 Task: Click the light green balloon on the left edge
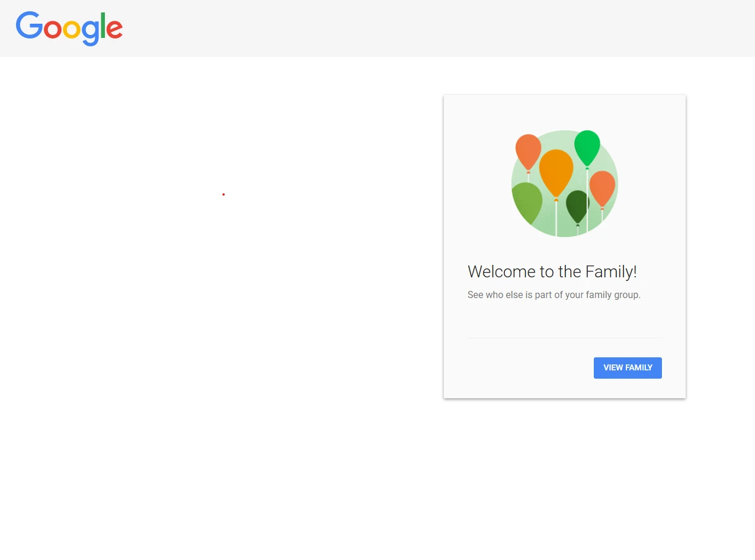click(x=526, y=201)
